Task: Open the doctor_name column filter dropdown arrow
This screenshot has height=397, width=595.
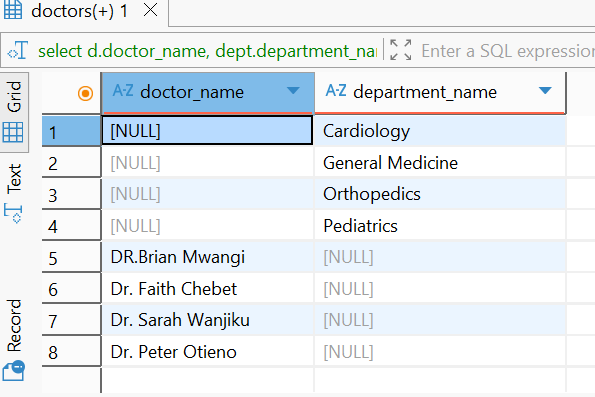Action: click(x=293, y=91)
